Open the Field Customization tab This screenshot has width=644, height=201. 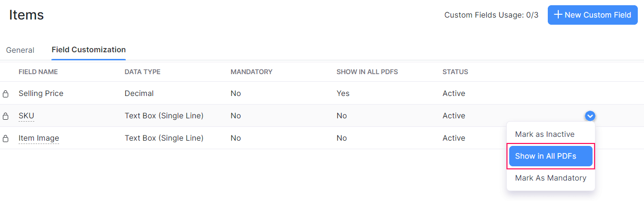[89, 49]
